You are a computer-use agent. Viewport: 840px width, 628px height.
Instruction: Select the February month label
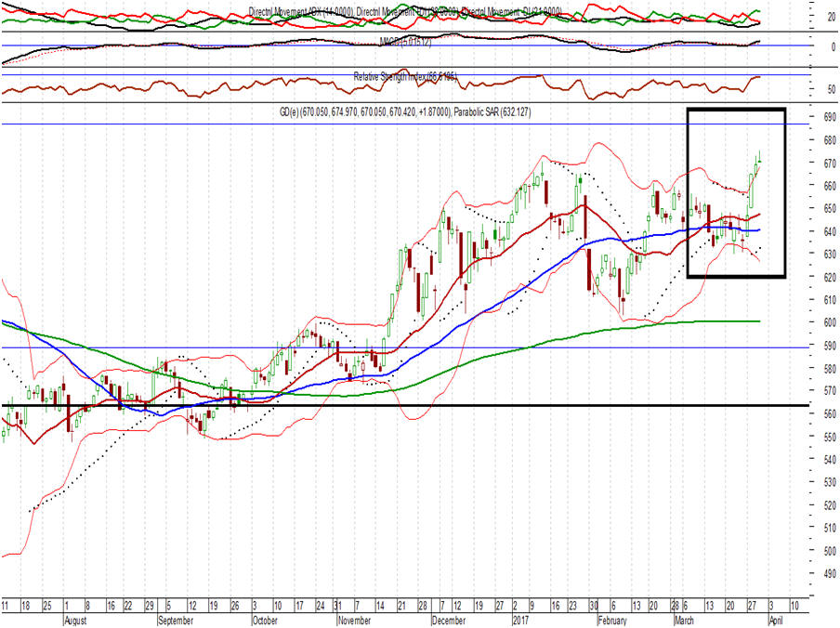pos(611,621)
